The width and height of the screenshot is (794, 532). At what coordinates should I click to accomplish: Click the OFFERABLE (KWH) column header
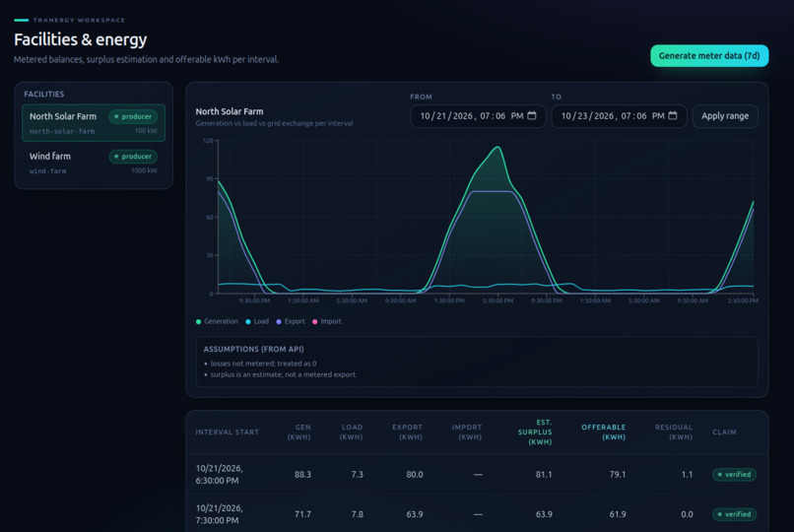[604, 432]
